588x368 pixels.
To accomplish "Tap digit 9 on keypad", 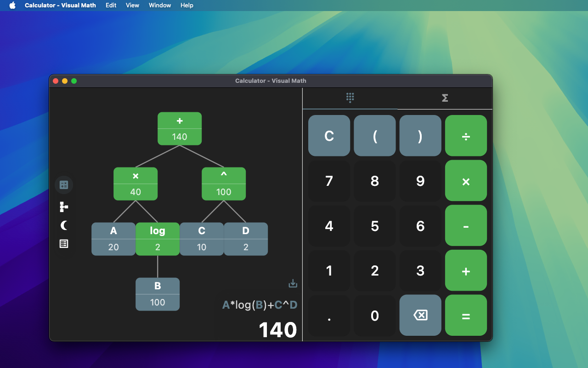I will coord(420,181).
